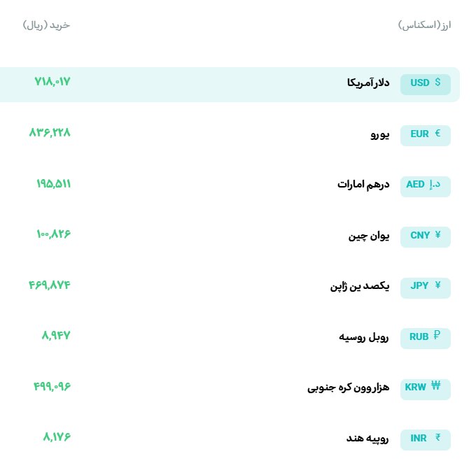Image resolution: width=476 pixels, height=475 pixels.
Task: Click the EUR euro symbol icon
Action: pos(438,134)
